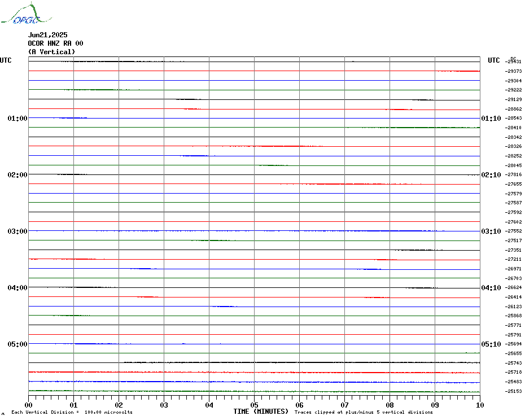
Task: Click the minute '05' axis tick label
Action: point(254,405)
